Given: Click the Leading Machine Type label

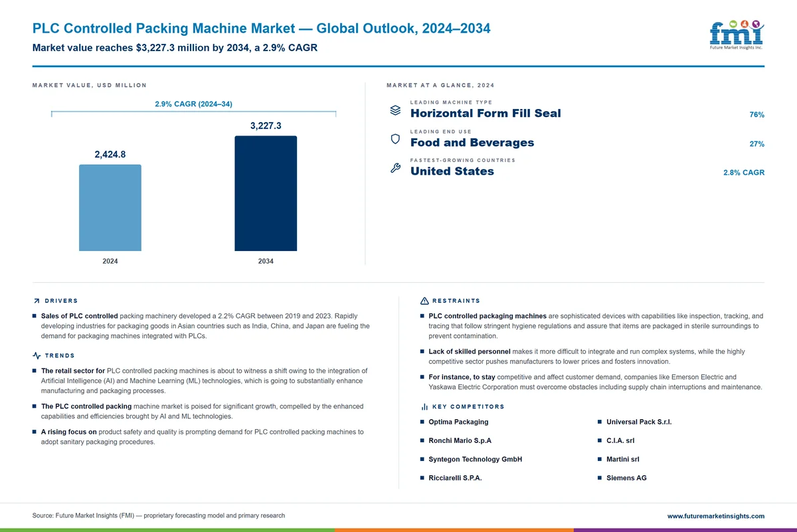Looking at the screenshot, I should tap(452, 102).
